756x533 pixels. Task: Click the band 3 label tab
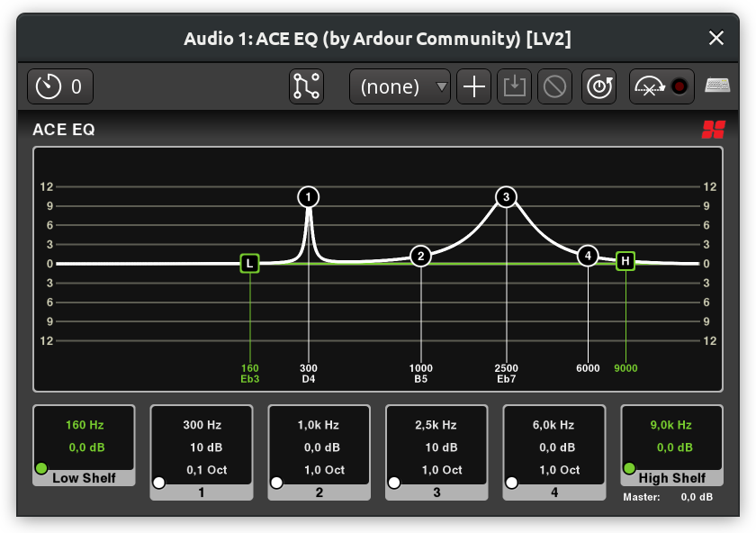coord(436,492)
